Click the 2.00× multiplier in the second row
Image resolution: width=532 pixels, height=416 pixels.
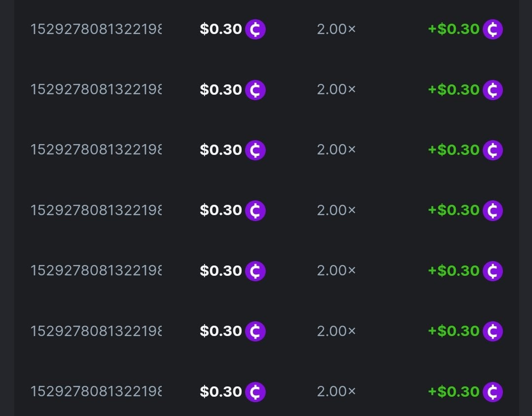(336, 90)
